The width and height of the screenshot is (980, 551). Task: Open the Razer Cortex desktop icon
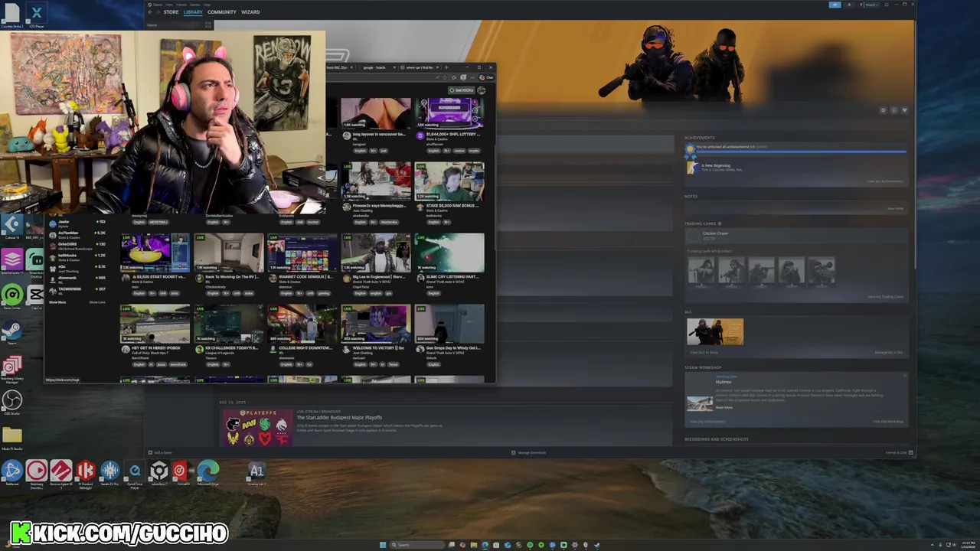11,295
